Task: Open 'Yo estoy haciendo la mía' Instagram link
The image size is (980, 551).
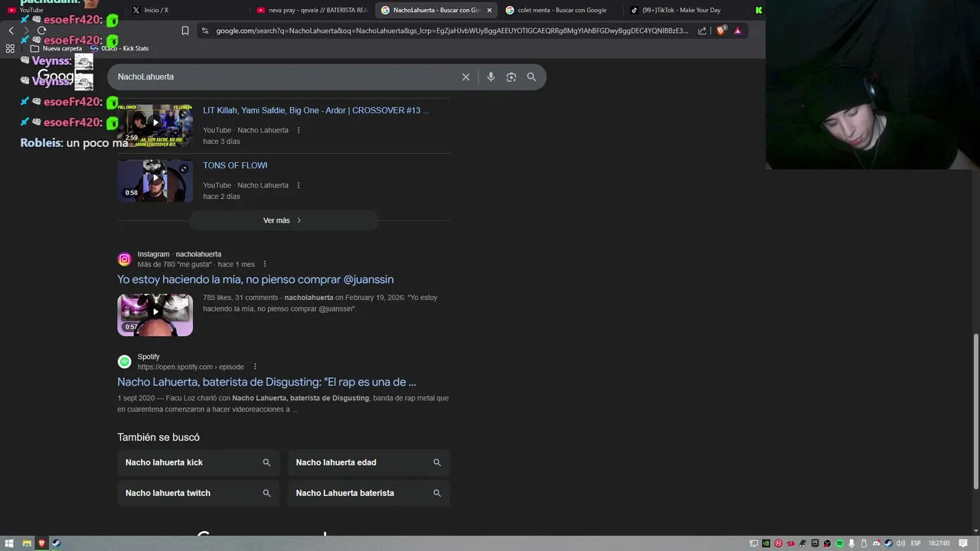Action: tap(255, 279)
